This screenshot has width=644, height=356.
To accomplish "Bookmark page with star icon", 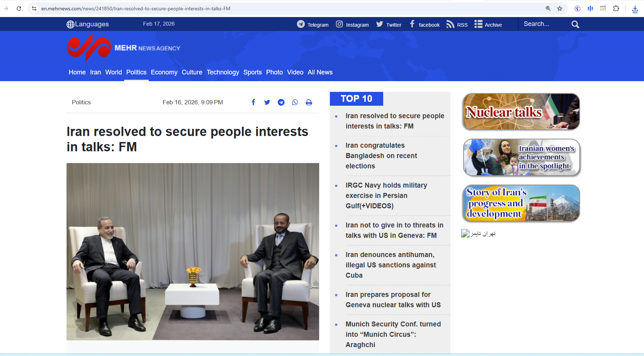I will [x=560, y=9].
